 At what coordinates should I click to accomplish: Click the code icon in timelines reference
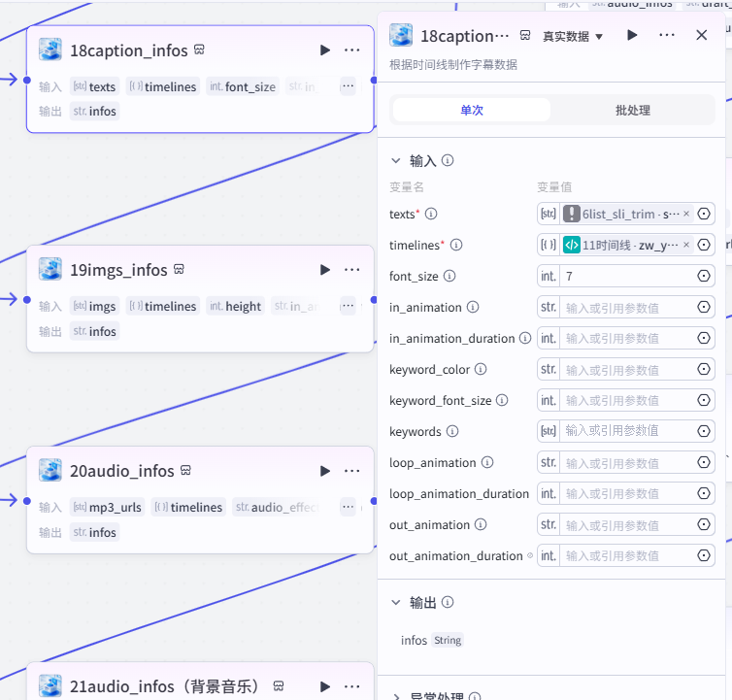(x=572, y=245)
